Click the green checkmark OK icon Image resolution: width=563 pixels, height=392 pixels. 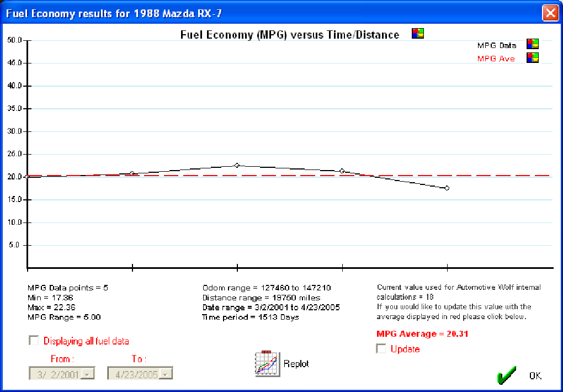[x=507, y=375]
